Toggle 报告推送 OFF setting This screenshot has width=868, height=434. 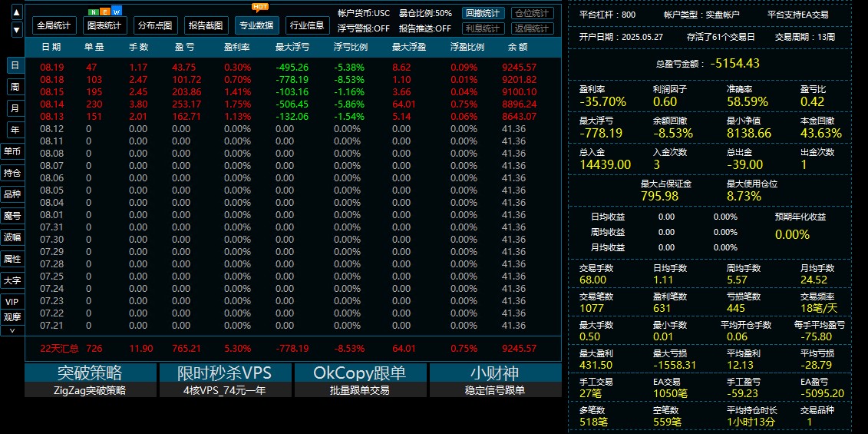pos(425,29)
